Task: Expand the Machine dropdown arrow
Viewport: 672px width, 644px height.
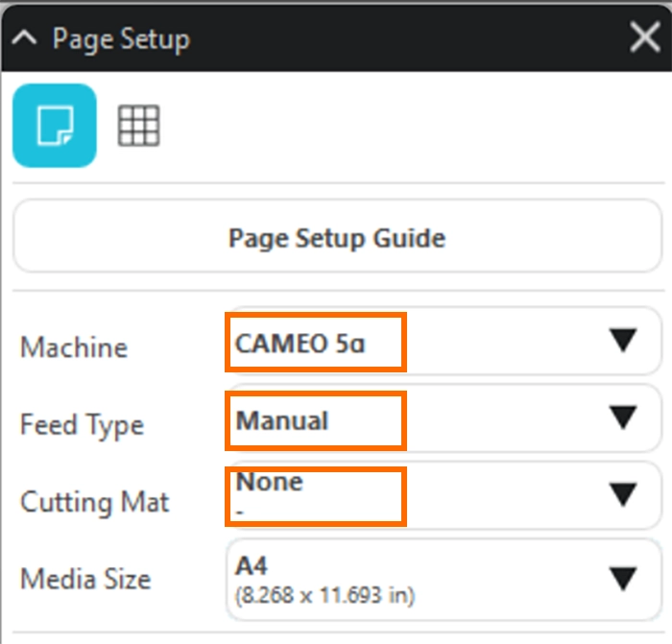Action: [x=623, y=341]
